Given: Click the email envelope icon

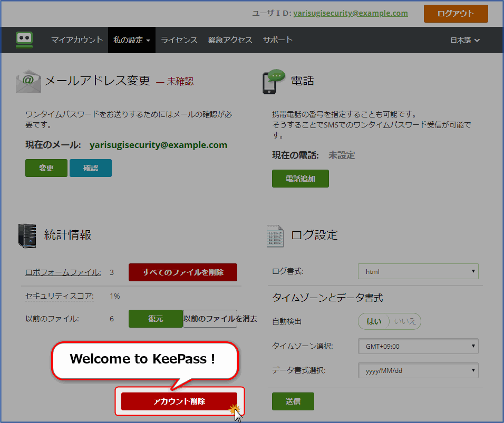Looking at the screenshot, I should tap(28, 82).
